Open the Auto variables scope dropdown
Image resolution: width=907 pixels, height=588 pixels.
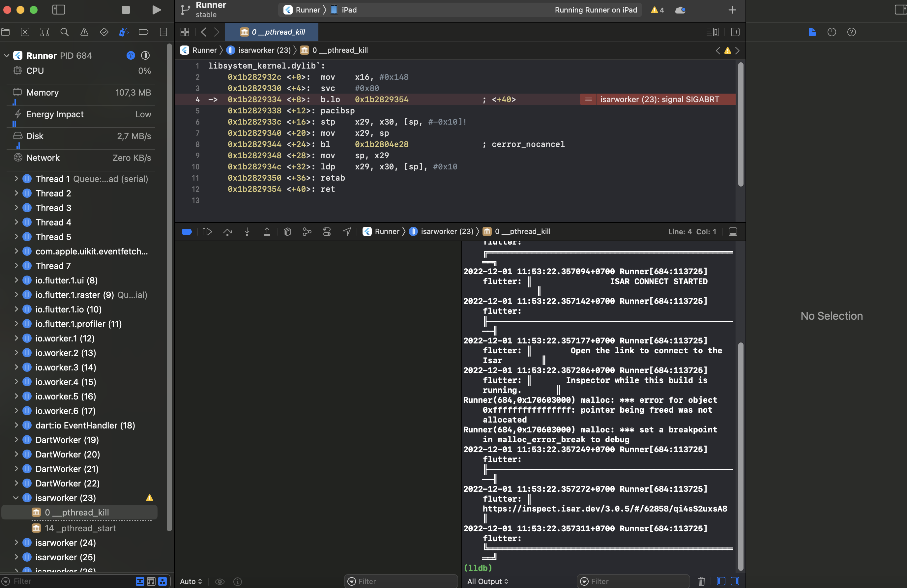click(190, 581)
